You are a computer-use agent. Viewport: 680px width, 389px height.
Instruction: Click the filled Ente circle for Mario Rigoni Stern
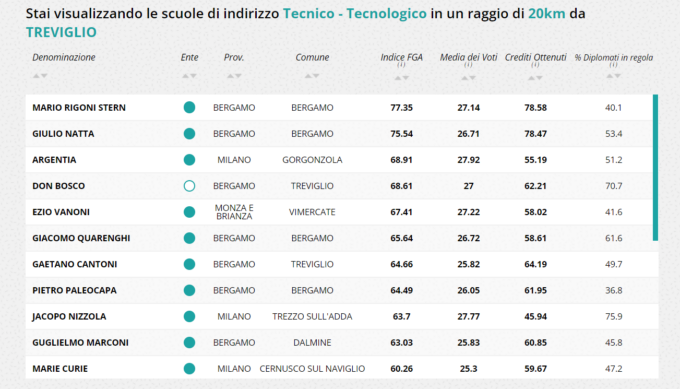[x=189, y=108]
